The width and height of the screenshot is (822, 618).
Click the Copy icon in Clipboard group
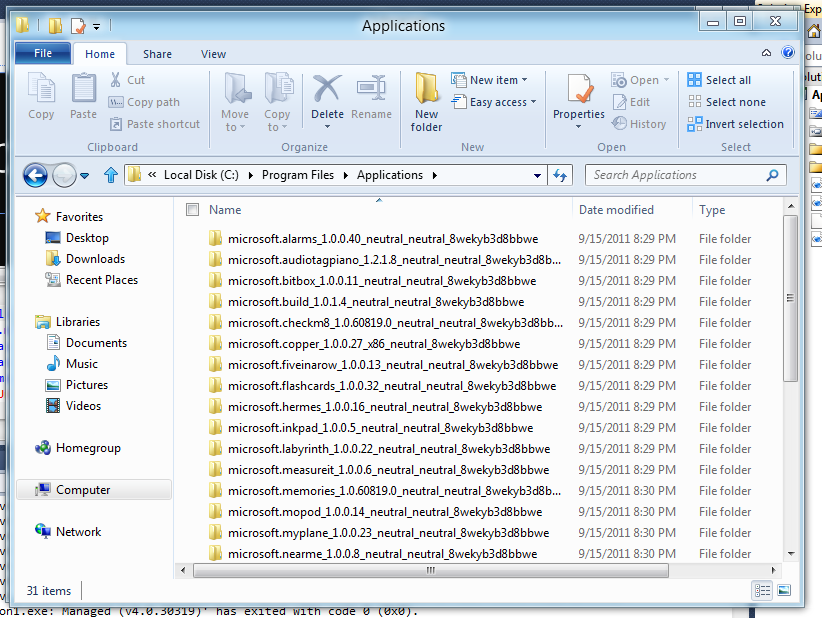(x=41, y=88)
